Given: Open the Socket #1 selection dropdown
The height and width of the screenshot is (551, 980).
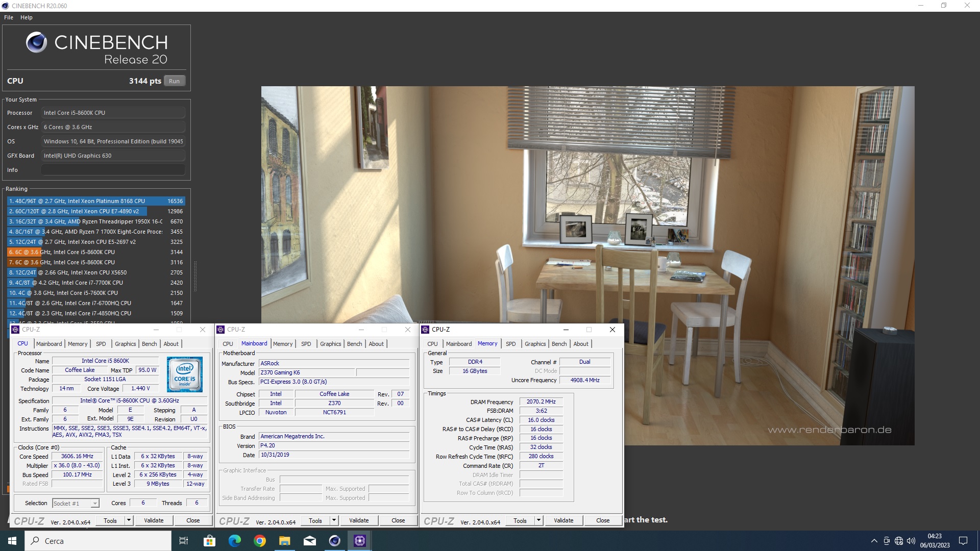Looking at the screenshot, I should [x=76, y=504].
